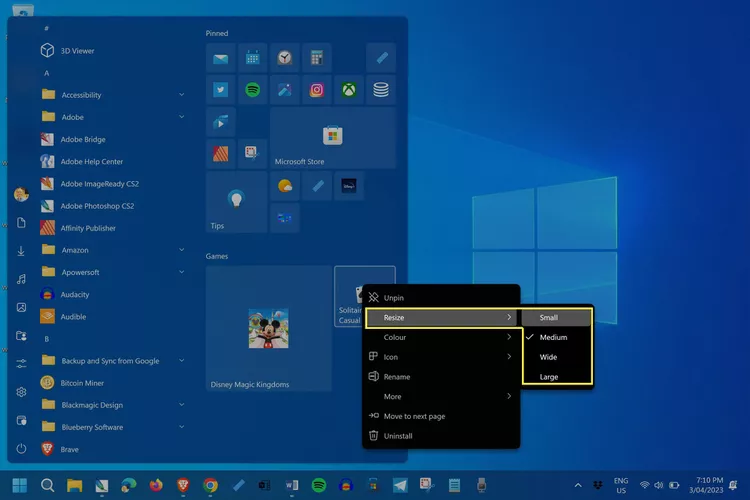Open Telegram from the taskbar

(x=400, y=486)
